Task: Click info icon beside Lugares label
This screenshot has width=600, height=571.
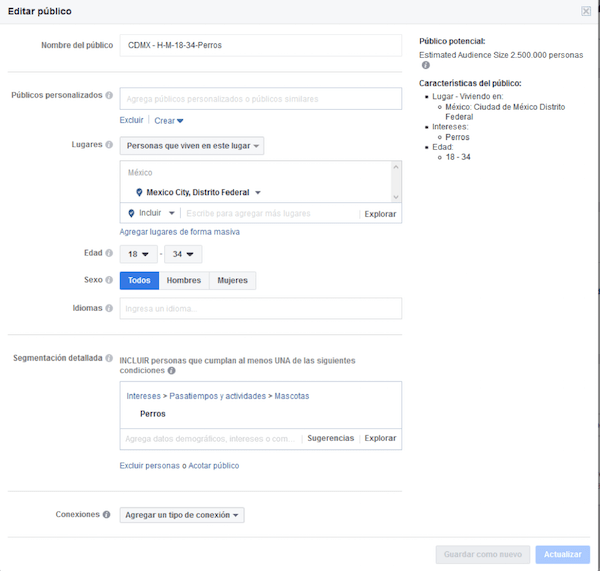Action: click(x=109, y=144)
